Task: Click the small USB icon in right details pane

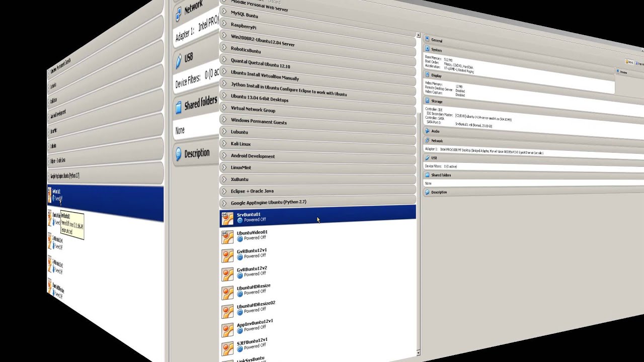Action: coord(427,157)
